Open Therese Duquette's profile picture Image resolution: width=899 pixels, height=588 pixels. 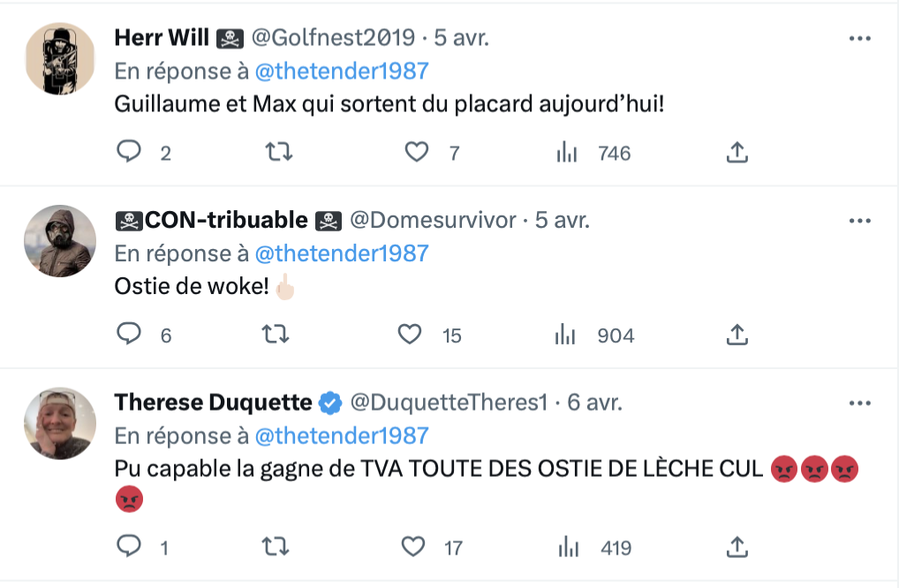[x=60, y=424]
